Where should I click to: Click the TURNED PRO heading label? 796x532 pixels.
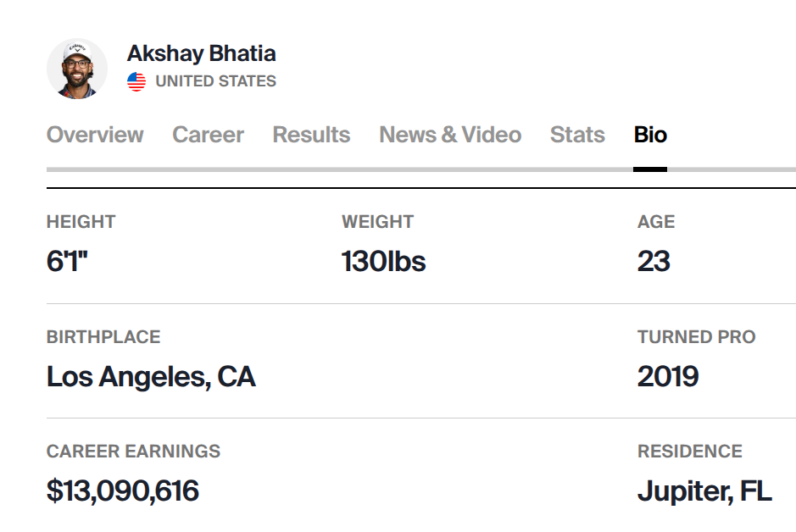point(696,336)
